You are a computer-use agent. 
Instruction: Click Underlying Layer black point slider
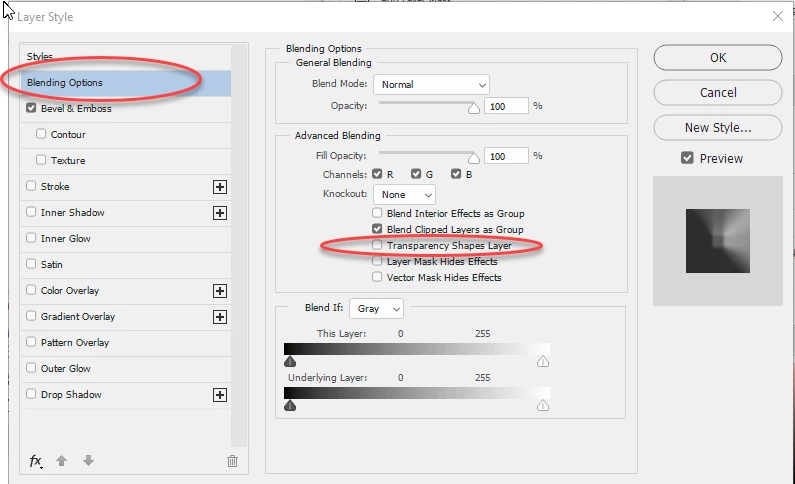click(290, 405)
